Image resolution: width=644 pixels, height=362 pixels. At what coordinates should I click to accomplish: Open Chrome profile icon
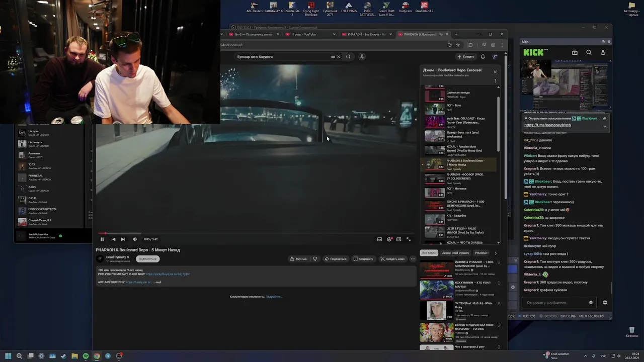pyautogui.click(x=493, y=45)
